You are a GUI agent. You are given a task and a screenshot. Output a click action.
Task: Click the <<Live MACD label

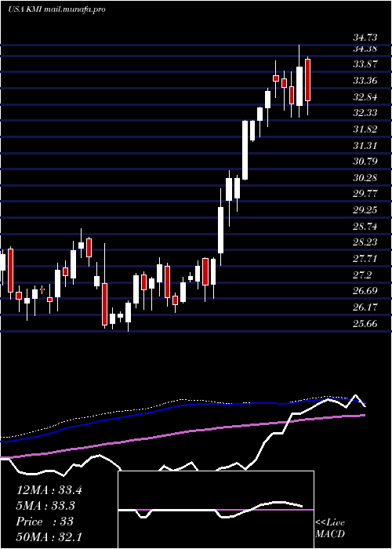point(330,529)
